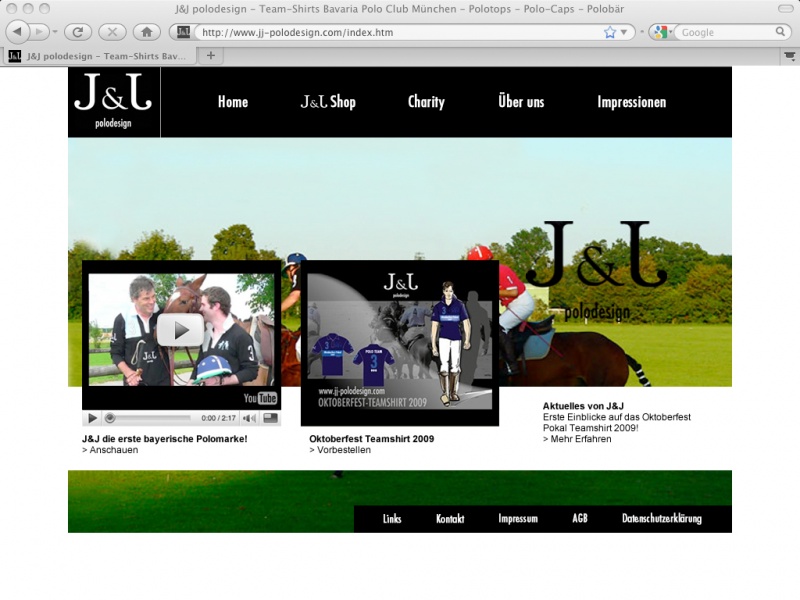The image size is (800, 600).
Task: Navigate to the Charity menu item
Action: pyautogui.click(x=426, y=102)
